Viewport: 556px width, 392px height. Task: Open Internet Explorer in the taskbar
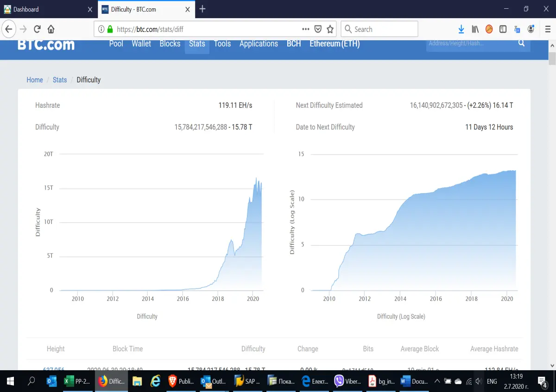point(156,381)
